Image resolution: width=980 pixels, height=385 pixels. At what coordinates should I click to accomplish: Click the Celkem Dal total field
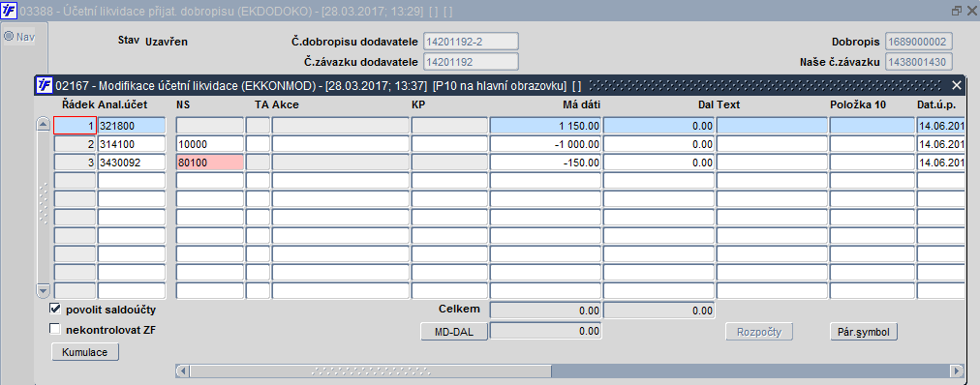click(x=658, y=310)
